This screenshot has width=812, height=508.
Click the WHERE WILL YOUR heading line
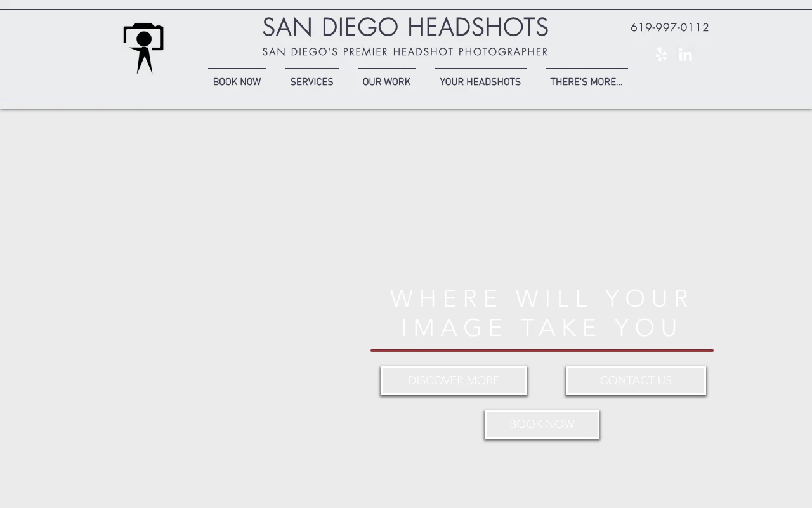[x=540, y=298]
